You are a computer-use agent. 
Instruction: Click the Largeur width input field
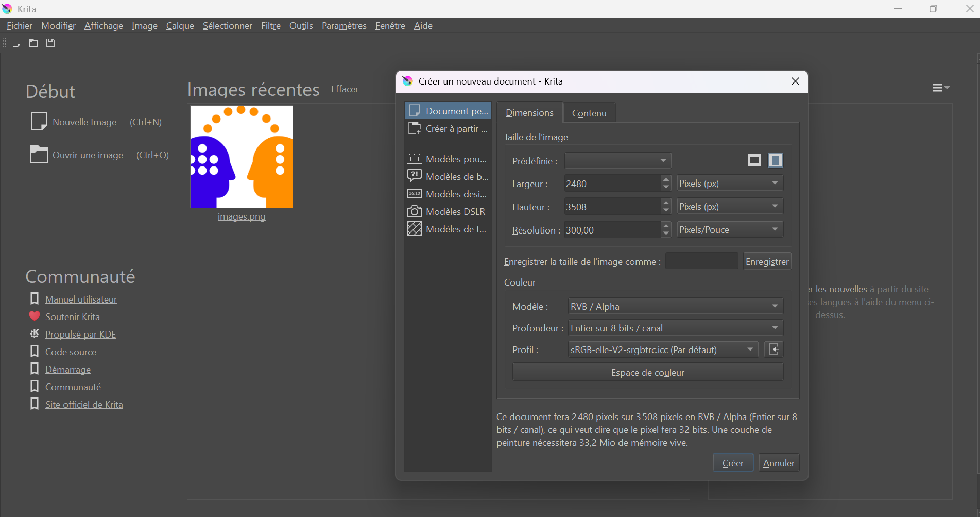pyautogui.click(x=613, y=184)
